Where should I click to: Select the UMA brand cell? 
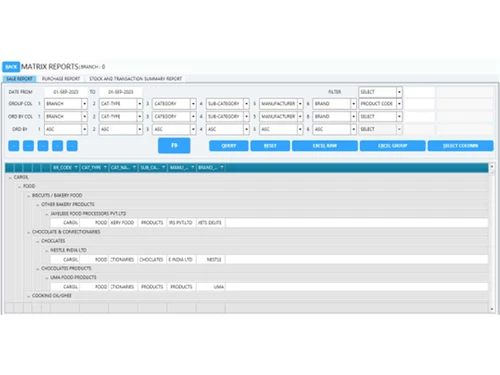(211, 287)
